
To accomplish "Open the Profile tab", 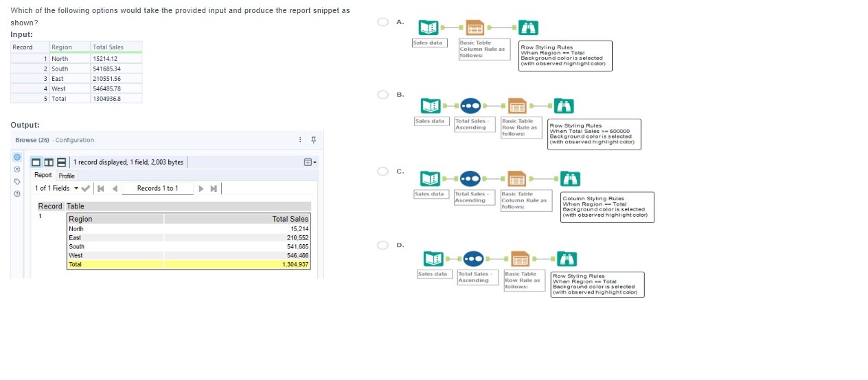I will 67,176.
